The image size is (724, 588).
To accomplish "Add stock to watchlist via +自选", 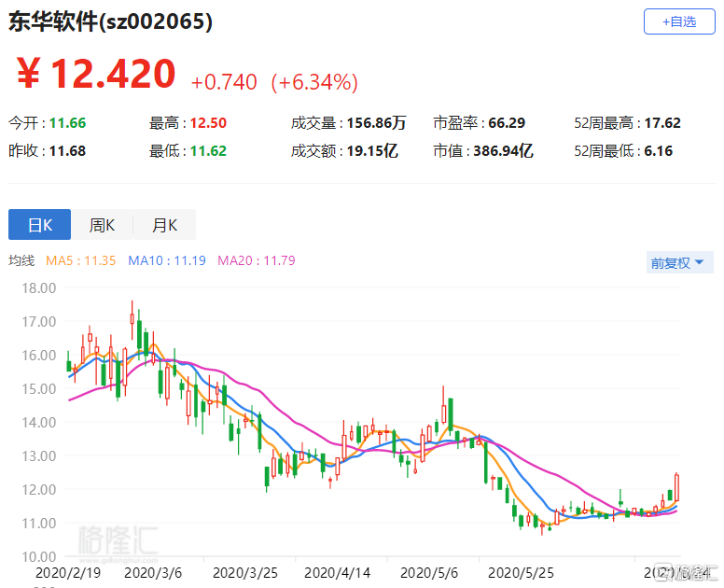I will [x=679, y=21].
